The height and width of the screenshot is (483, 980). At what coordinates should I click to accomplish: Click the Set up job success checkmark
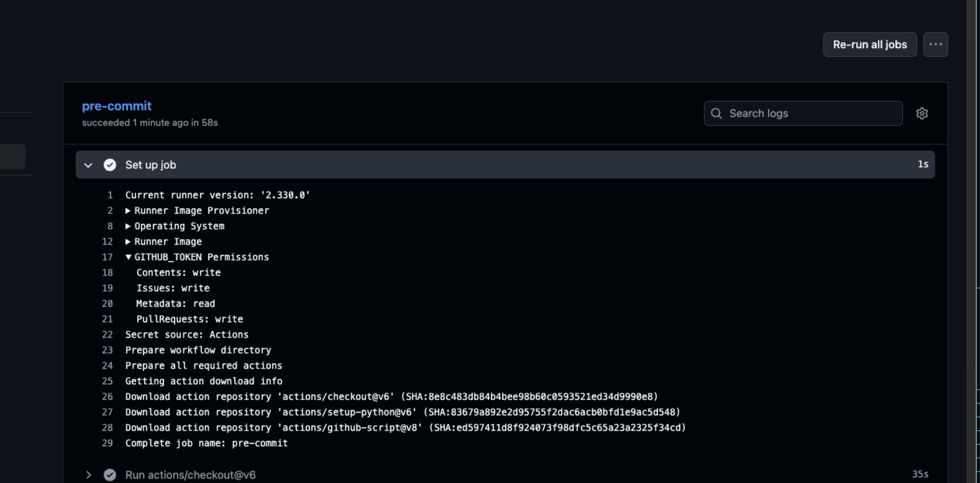(110, 165)
